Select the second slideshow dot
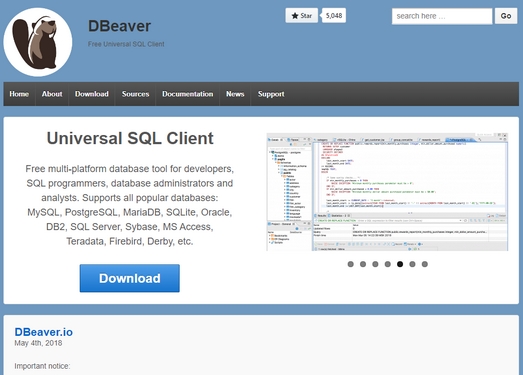 tap(363, 264)
